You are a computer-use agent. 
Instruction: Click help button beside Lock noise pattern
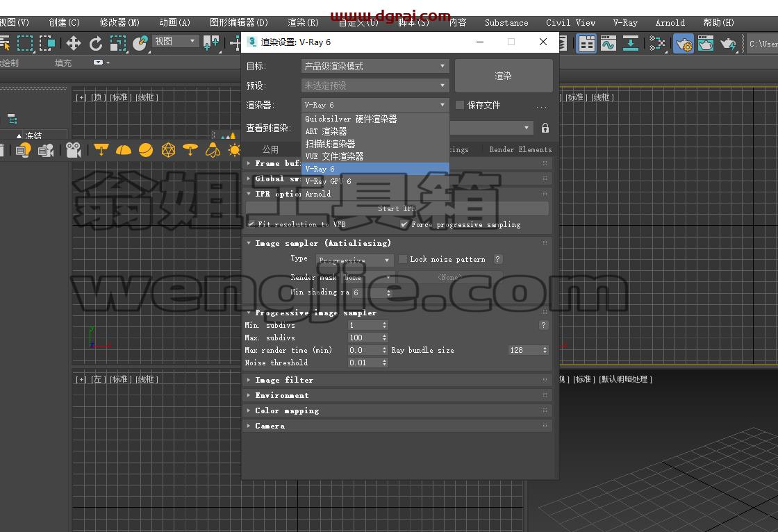pos(497,259)
